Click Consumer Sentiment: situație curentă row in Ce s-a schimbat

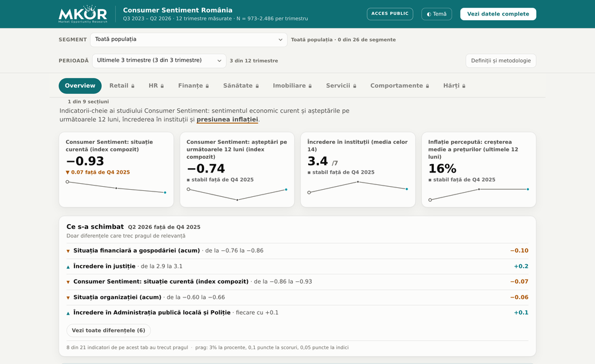(x=297, y=282)
